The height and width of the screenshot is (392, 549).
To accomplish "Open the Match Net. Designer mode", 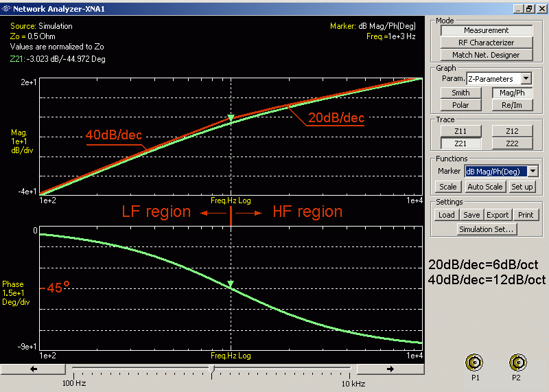I will pos(486,55).
